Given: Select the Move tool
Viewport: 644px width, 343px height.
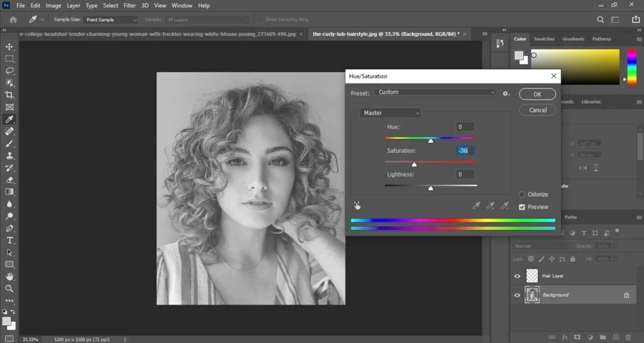Looking at the screenshot, I should click(9, 46).
